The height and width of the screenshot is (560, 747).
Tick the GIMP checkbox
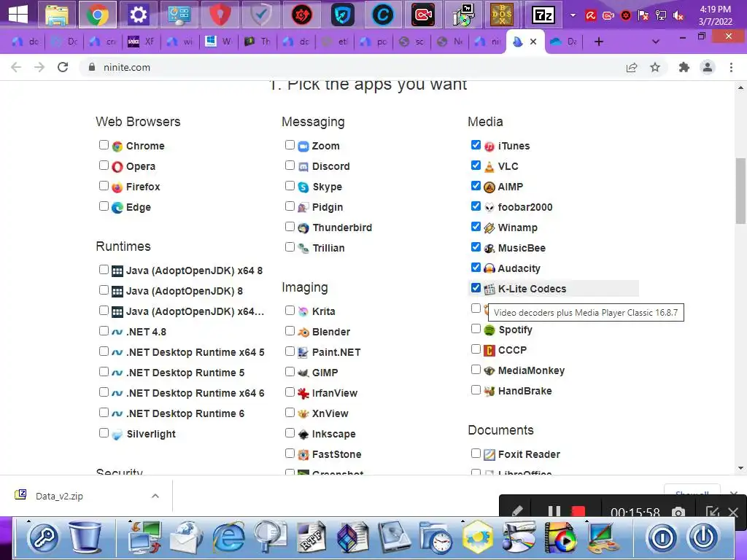click(290, 371)
